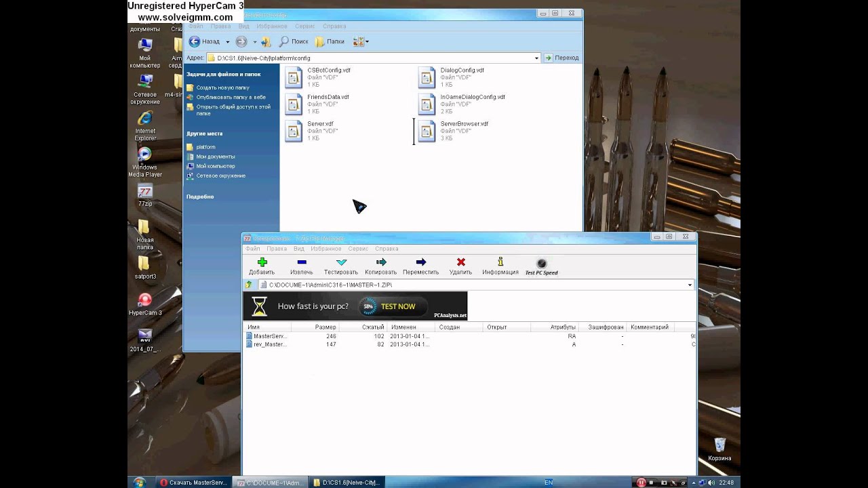
Task: Open the Правка menu in 7-Zip
Action: coord(277,249)
